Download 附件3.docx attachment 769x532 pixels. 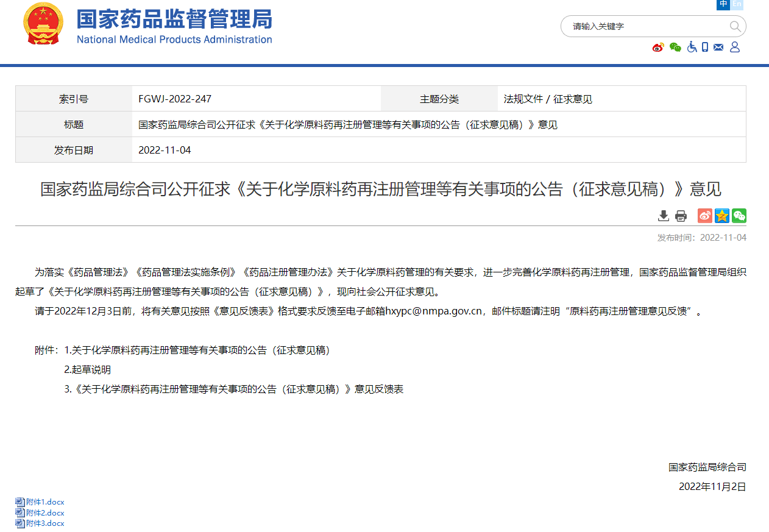45,523
